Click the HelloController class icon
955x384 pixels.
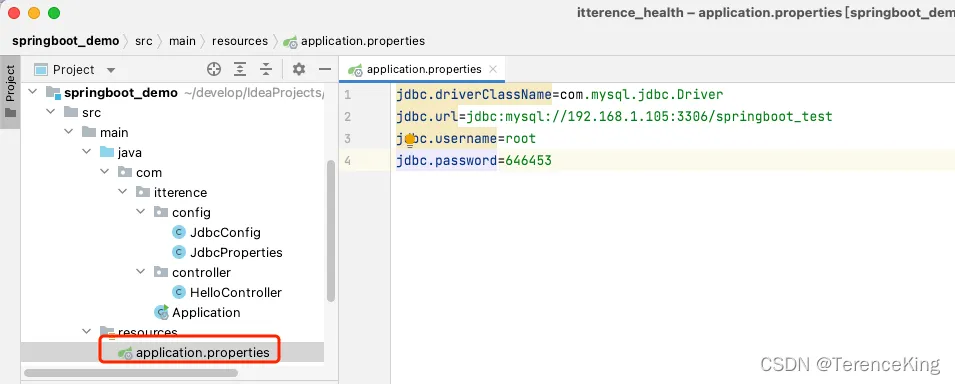(178, 293)
